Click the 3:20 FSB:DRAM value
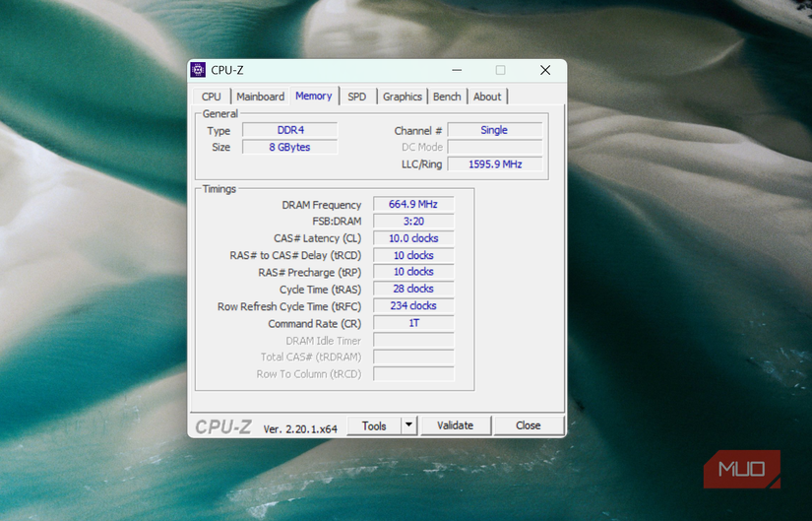The width and height of the screenshot is (812, 521). [x=413, y=222]
